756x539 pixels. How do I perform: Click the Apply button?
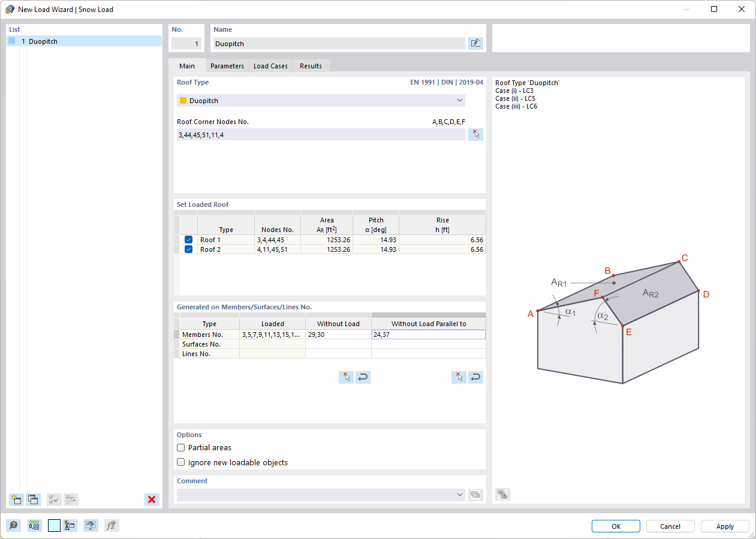[725, 526]
